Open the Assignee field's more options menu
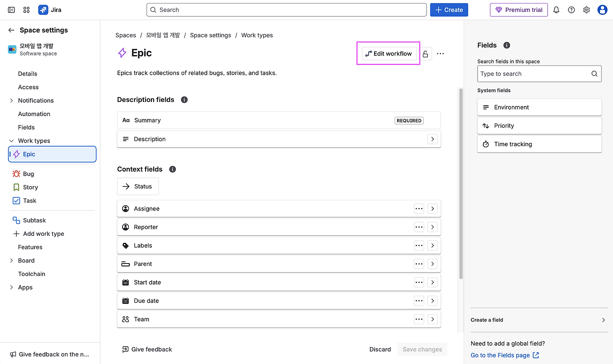 tap(419, 209)
